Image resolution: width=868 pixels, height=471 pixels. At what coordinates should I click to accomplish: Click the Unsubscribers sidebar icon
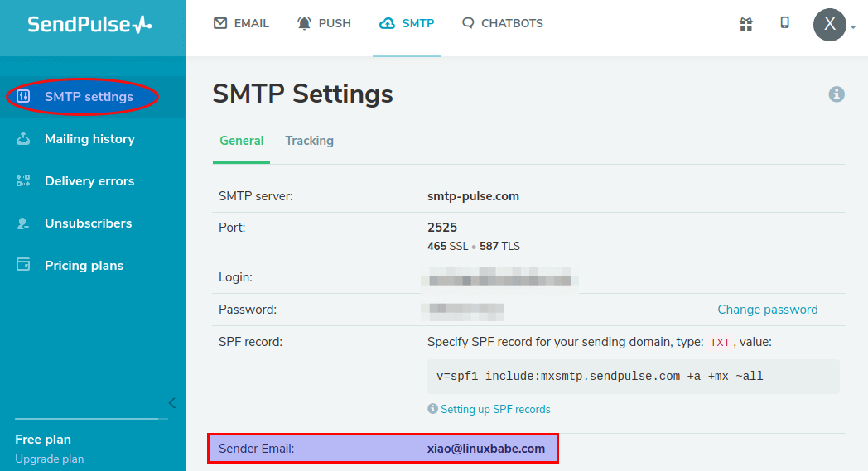click(23, 223)
